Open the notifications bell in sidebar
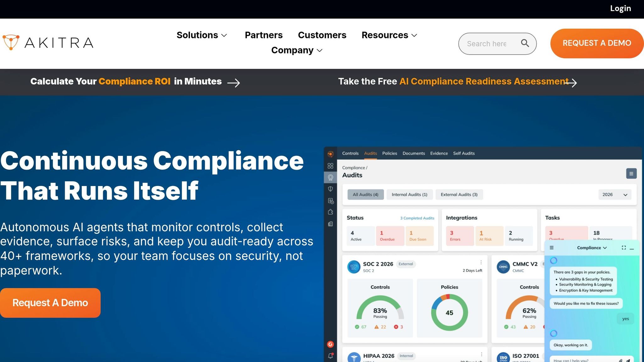 click(330, 356)
